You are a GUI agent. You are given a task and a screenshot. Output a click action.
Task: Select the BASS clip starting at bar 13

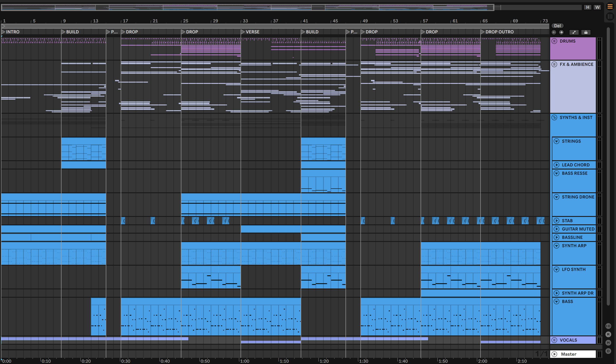[99, 317]
